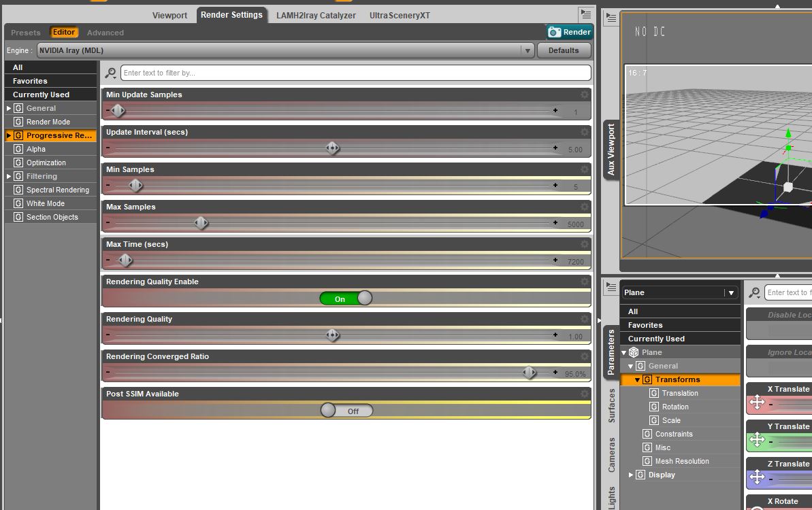Expand the General group in Render Settings
Viewport: 812px width, 510px height.
[x=9, y=108]
